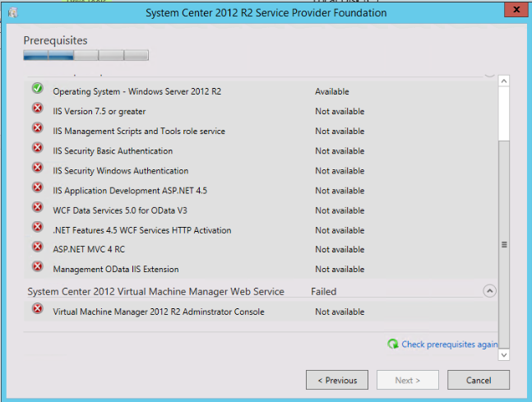Click the green check icon beside Operating System
The width and height of the screenshot is (532, 402).
(x=37, y=89)
